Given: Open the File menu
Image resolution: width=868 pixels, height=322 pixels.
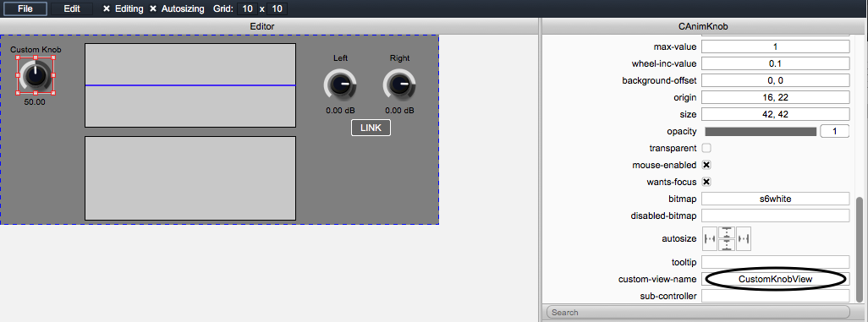Looking at the screenshot, I should coord(25,8).
